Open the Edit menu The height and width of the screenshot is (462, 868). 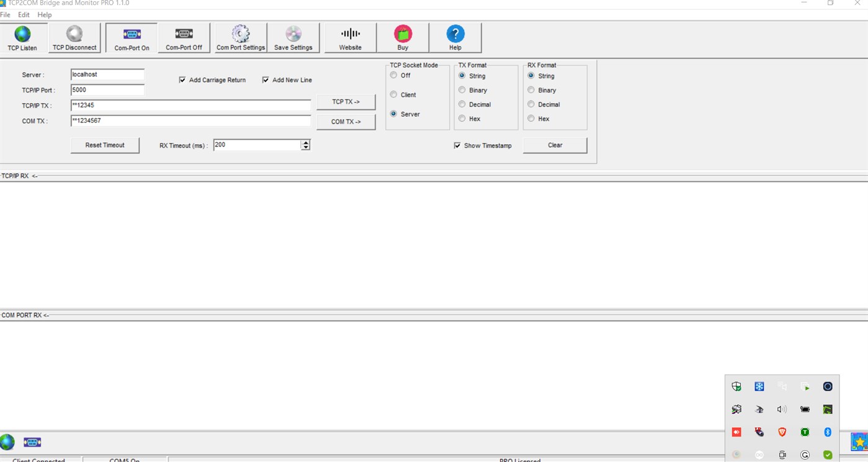pos(24,14)
